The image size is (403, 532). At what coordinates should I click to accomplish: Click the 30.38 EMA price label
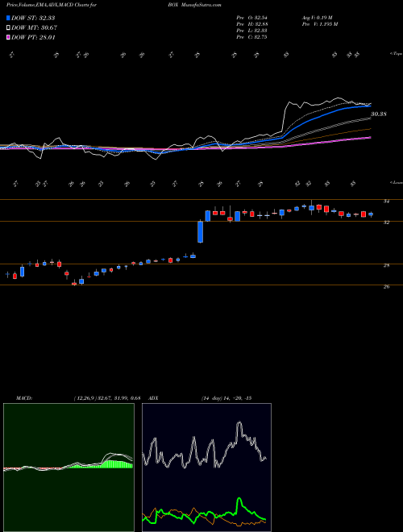point(378,114)
